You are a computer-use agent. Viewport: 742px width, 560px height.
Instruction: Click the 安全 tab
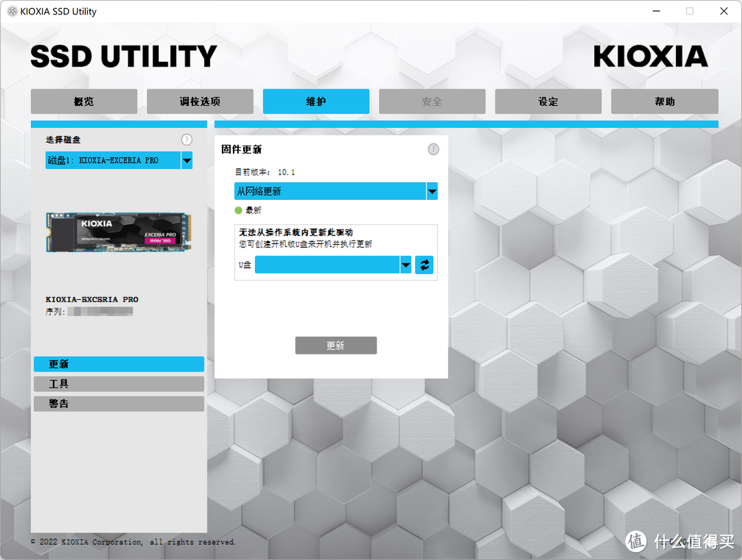click(432, 102)
